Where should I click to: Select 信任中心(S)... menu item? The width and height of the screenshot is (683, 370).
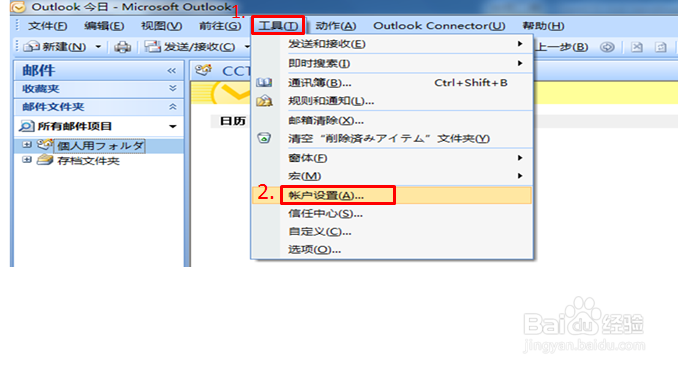pyautogui.click(x=392, y=214)
